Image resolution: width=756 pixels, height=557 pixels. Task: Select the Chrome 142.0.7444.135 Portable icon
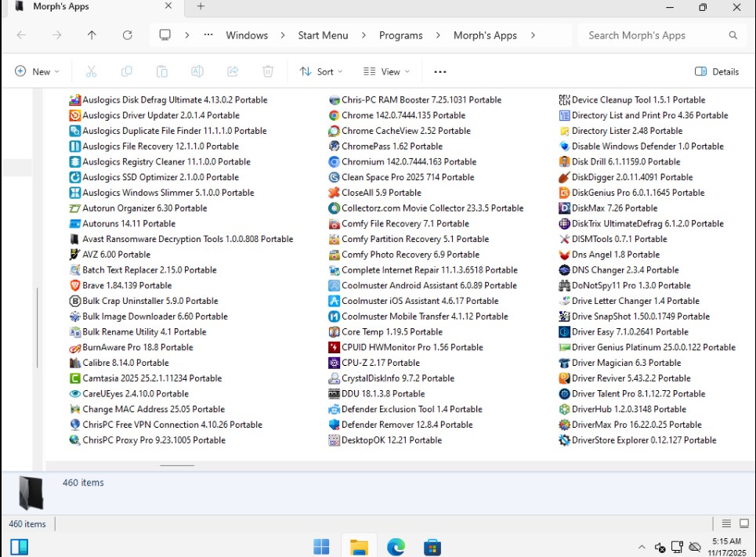click(x=335, y=115)
